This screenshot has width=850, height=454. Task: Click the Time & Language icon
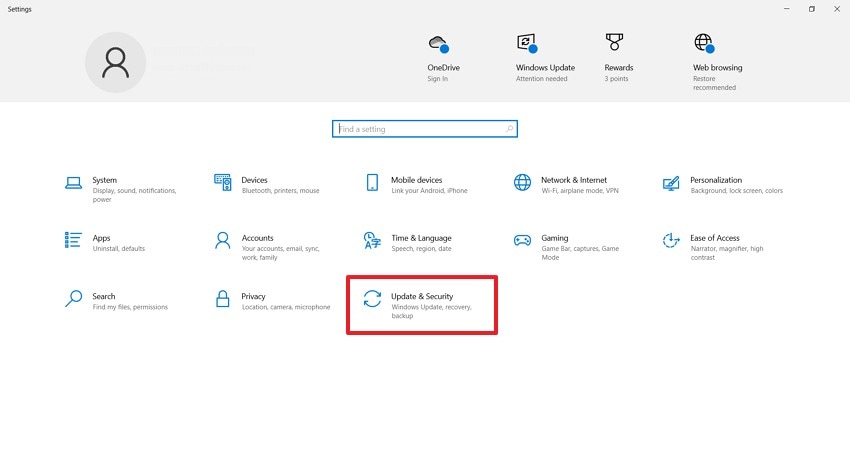coord(372,240)
